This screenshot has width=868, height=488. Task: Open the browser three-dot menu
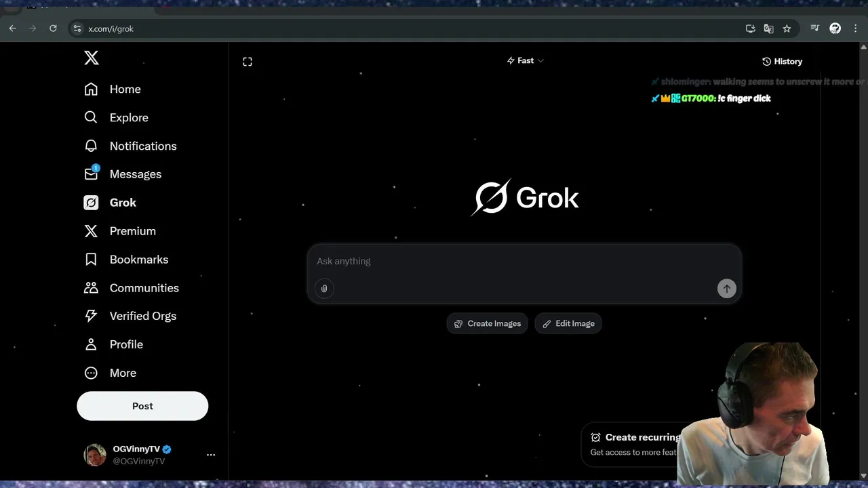tap(855, 28)
